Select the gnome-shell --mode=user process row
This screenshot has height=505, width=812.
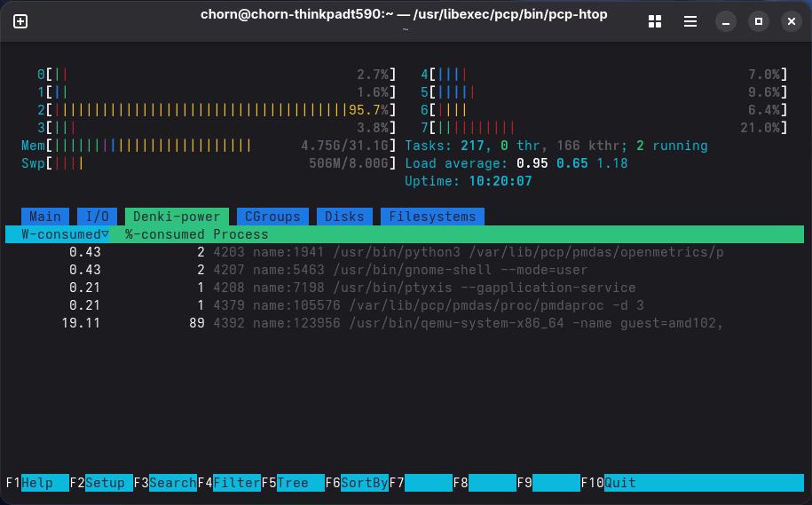[405, 270]
